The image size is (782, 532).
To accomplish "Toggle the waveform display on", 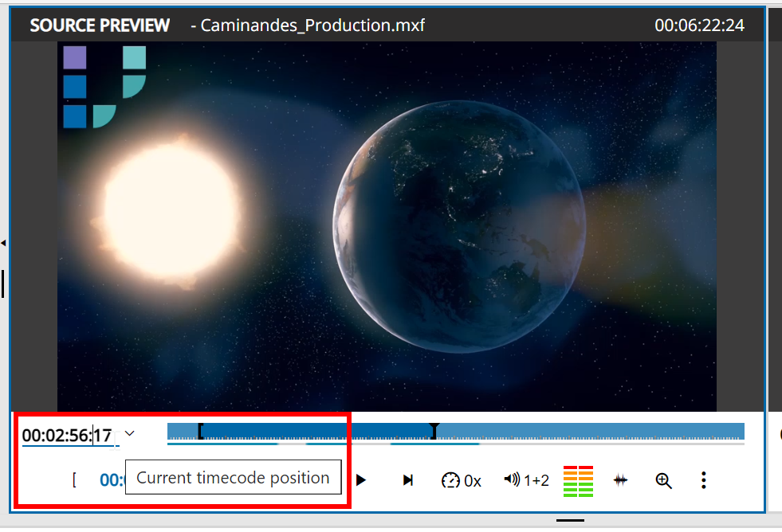I will [x=620, y=479].
